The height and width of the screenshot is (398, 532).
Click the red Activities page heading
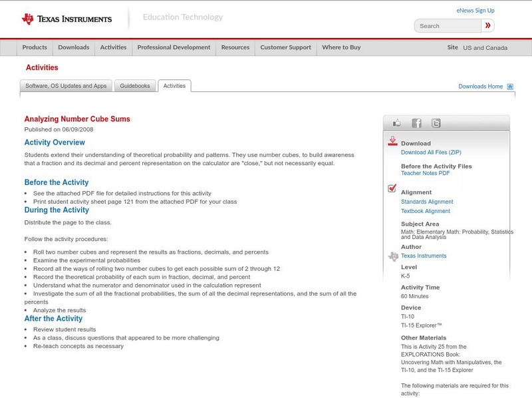coord(42,68)
